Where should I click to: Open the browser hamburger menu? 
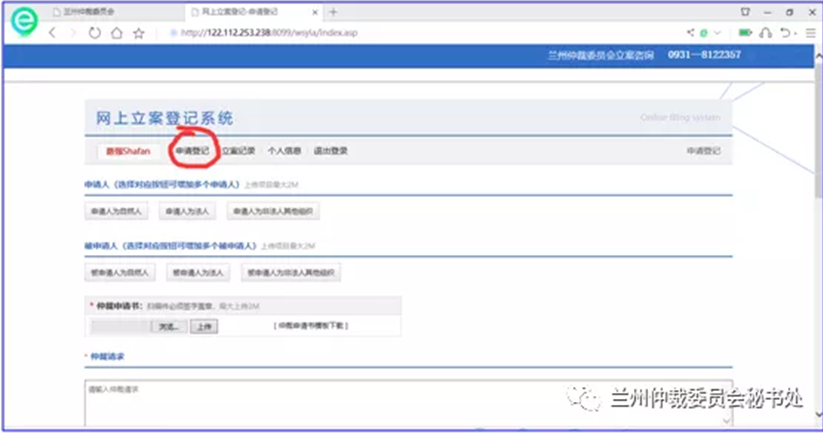[811, 33]
